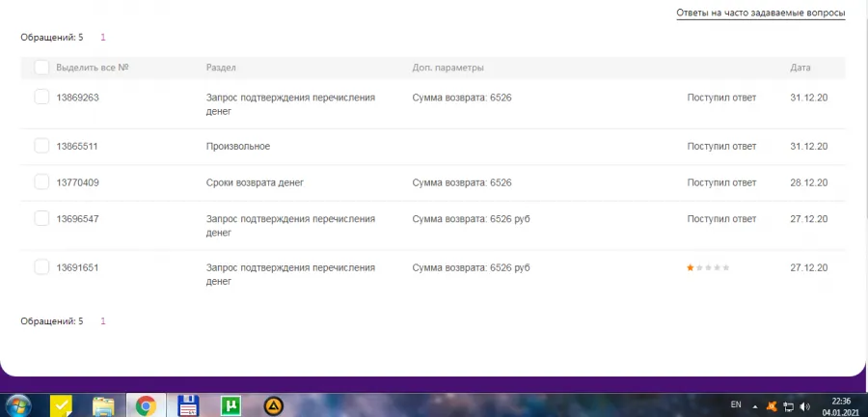Viewport: 868px width, 417px height.
Task: Click 'Обращений: 5' count at top
Action: click(x=52, y=38)
